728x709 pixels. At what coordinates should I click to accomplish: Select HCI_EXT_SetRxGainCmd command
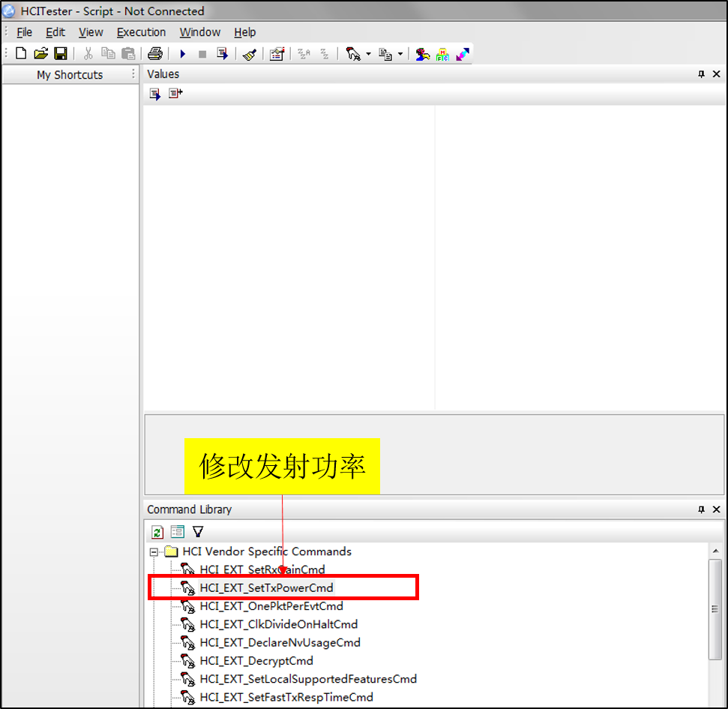click(262, 569)
